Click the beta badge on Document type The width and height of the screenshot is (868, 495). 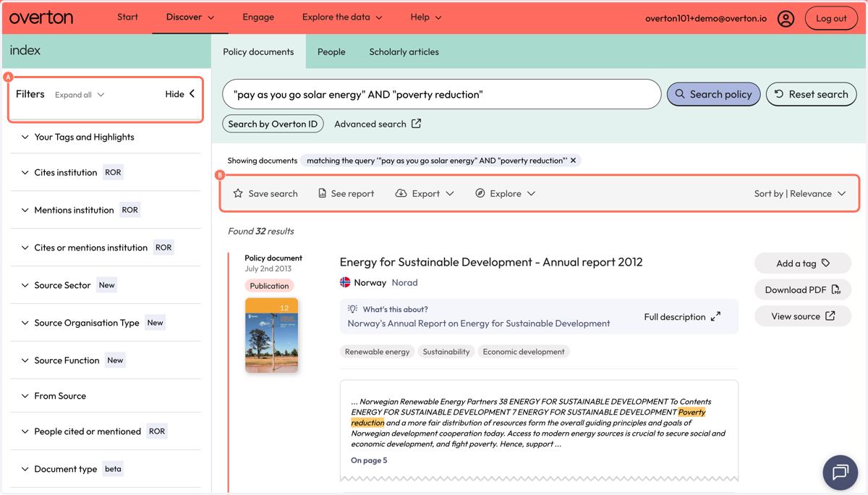(113, 469)
